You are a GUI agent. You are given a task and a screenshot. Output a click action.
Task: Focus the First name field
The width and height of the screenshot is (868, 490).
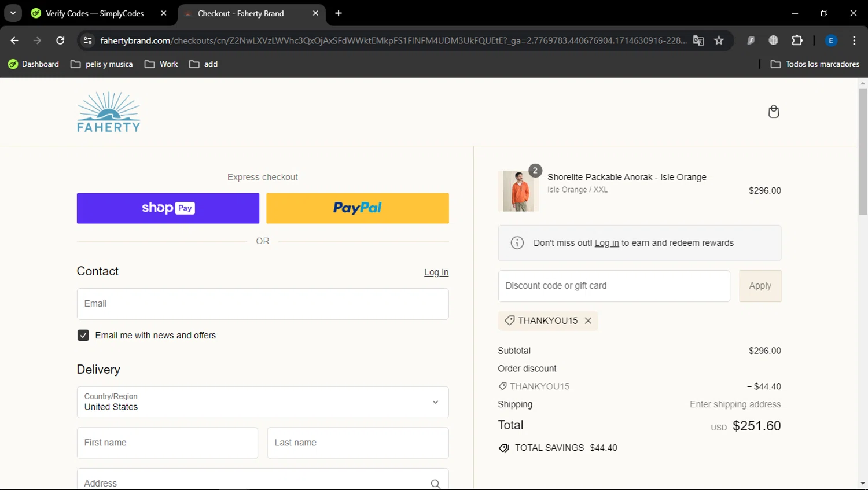coord(167,443)
